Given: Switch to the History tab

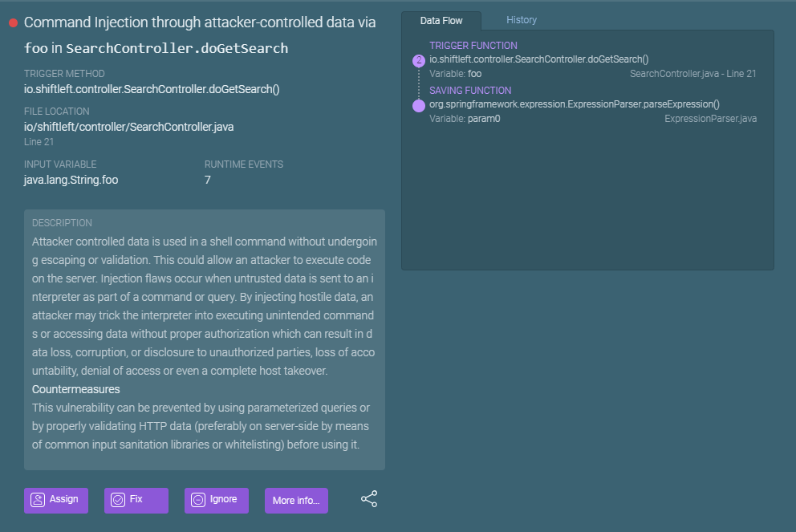Looking at the screenshot, I should (x=522, y=20).
